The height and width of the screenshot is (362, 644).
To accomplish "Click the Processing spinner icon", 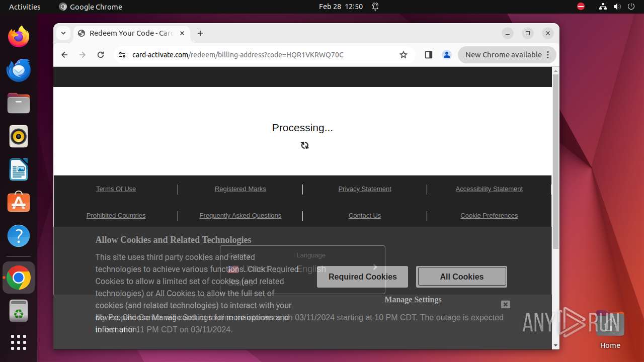I will coord(304,145).
